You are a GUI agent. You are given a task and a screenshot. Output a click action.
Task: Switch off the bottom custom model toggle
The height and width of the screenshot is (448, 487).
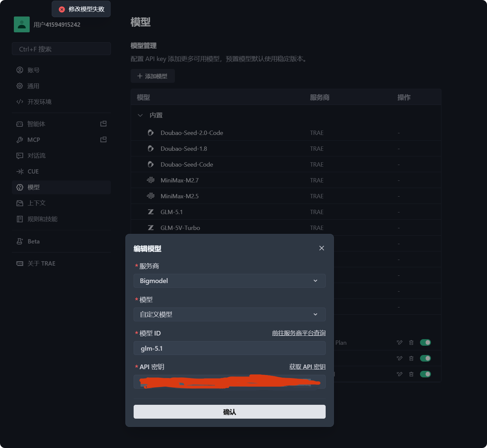tap(425, 374)
